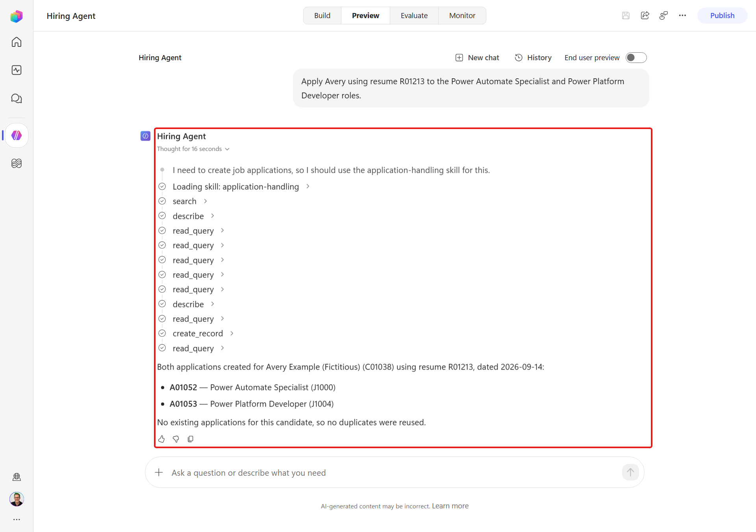Click the agent connections icon in top bar
This screenshot has height=532, width=756.
click(x=664, y=15)
